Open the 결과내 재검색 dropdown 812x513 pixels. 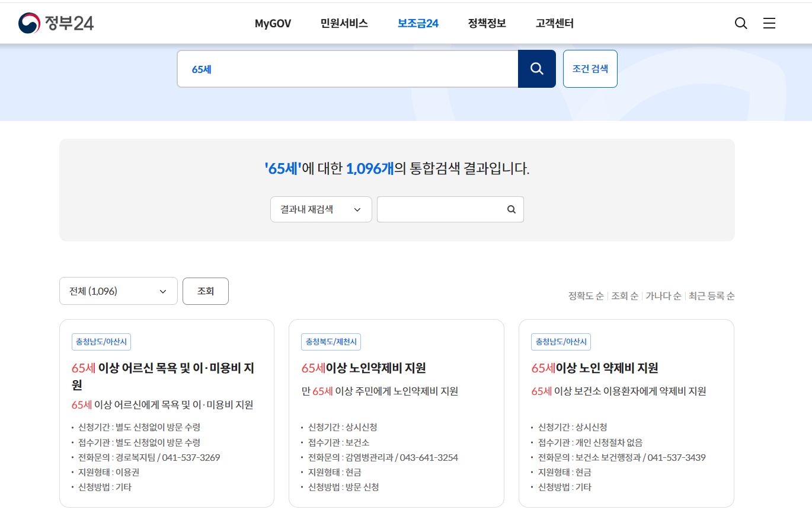click(321, 209)
